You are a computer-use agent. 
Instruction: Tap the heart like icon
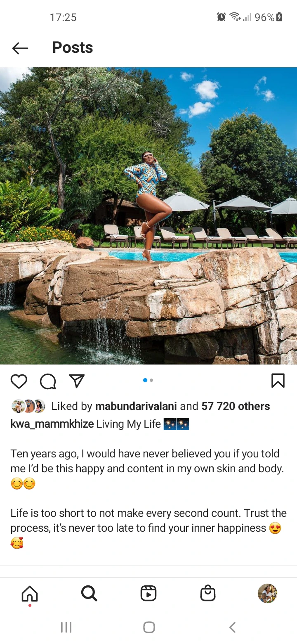pos(19,381)
